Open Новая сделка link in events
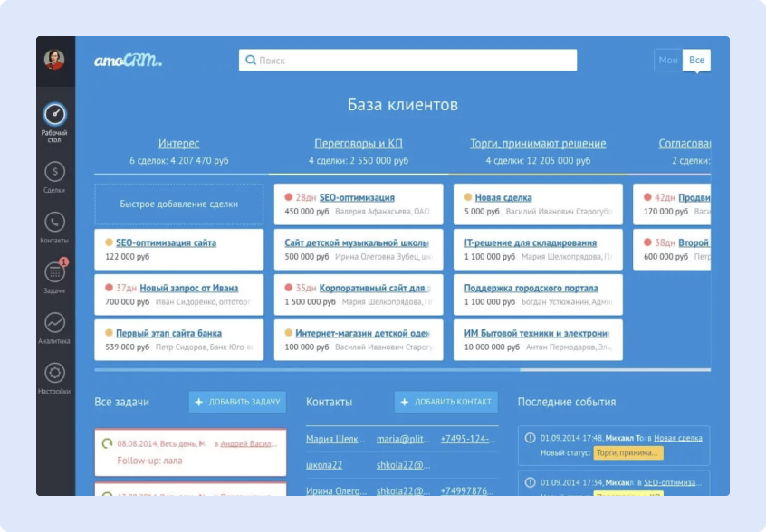Screen dimensions: 766x532 click(678, 438)
